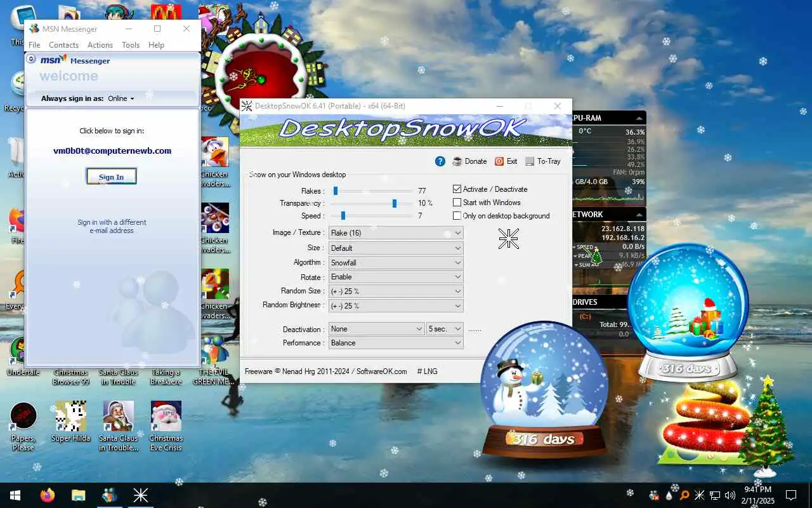Image resolution: width=812 pixels, height=508 pixels.
Task: Click the snowflake icon in the system tray
Action: (x=699, y=495)
